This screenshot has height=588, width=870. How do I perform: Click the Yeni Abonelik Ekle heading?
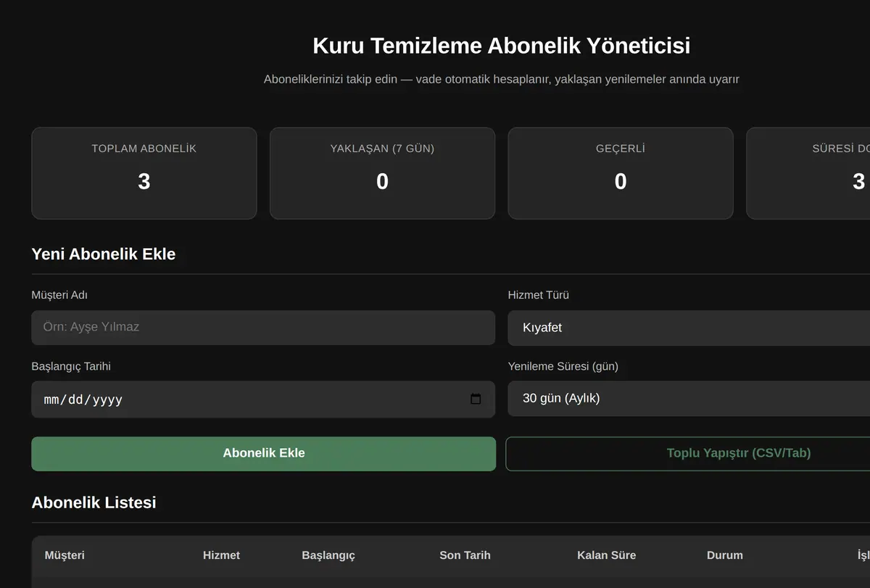(x=104, y=254)
